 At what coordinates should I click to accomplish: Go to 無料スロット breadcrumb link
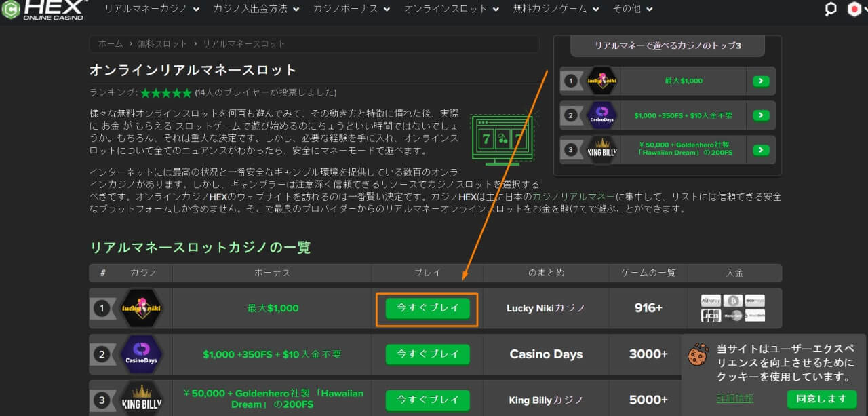(x=162, y=43)
